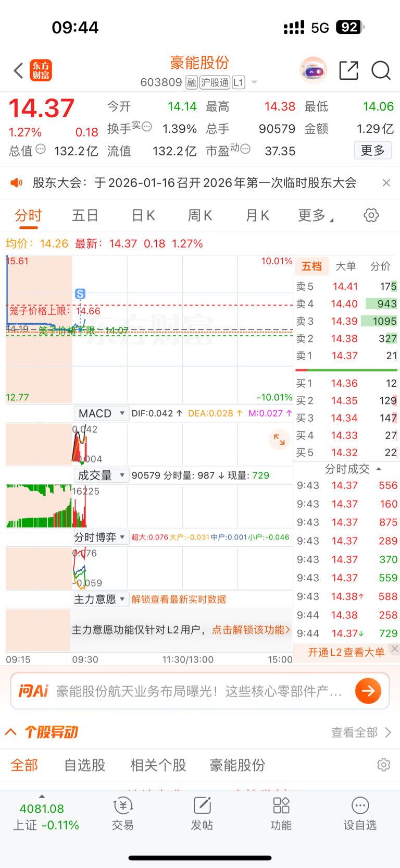Tap the announcement speaker icon

coord(17,182)
